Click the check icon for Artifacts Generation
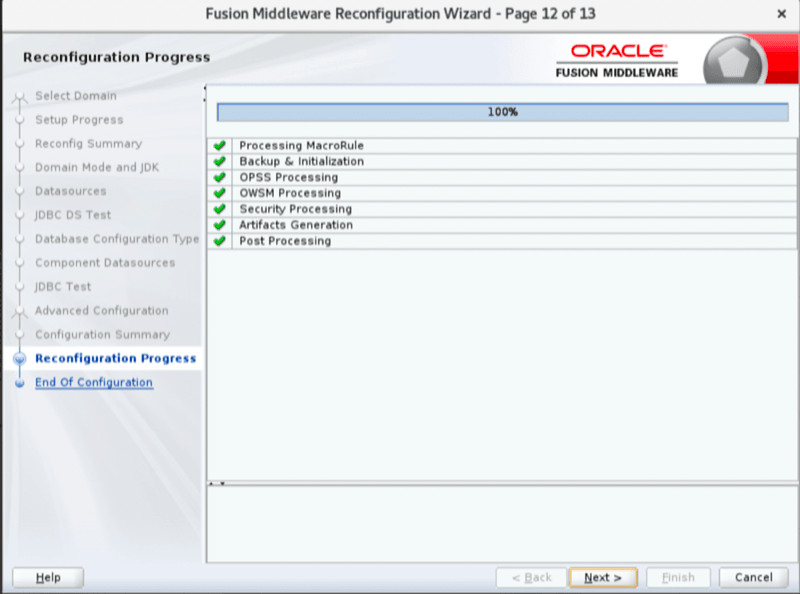Image resolution: width=800 pixels, height=594 pixels. coord(220,225)
